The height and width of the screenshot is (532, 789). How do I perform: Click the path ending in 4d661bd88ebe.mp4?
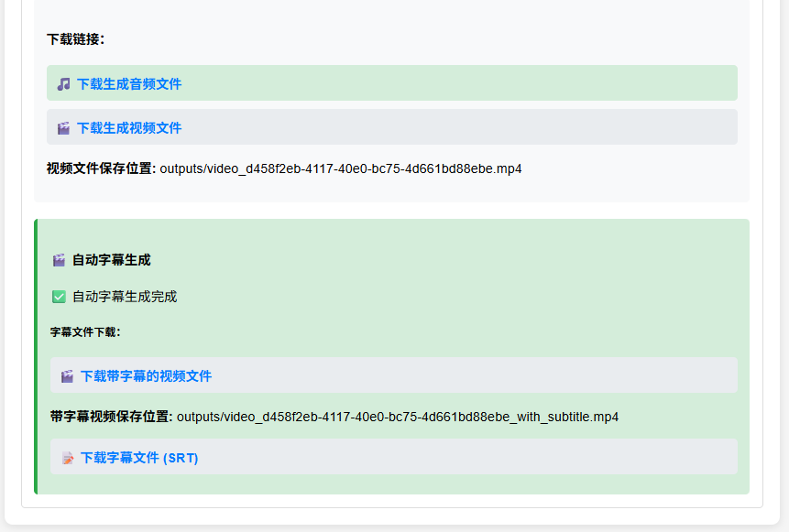click(341, 168)
